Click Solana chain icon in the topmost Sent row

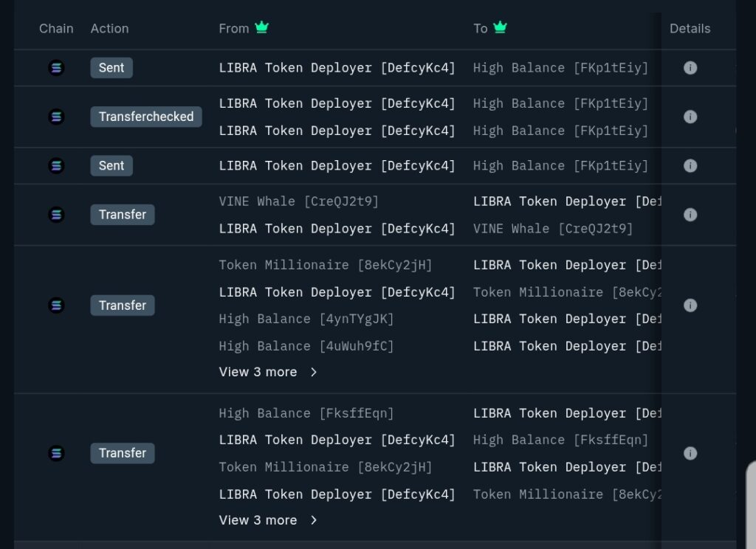[56, 68]
